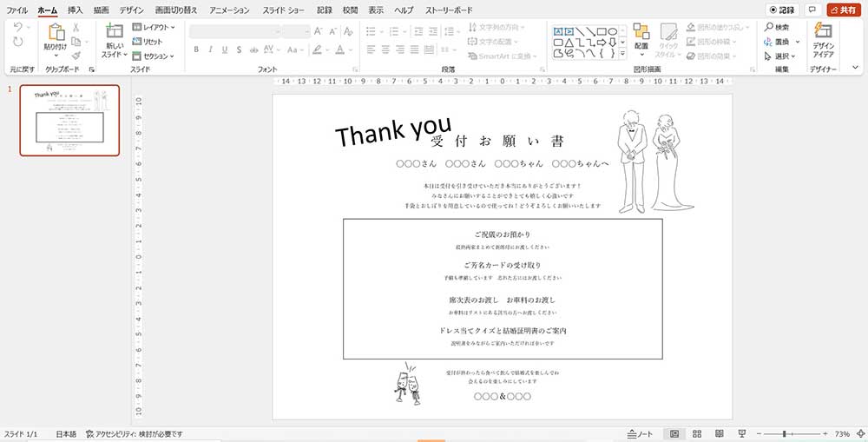Screen dimensions: 868x442
Task: Switch to Reading view icon
Action: 719,434
